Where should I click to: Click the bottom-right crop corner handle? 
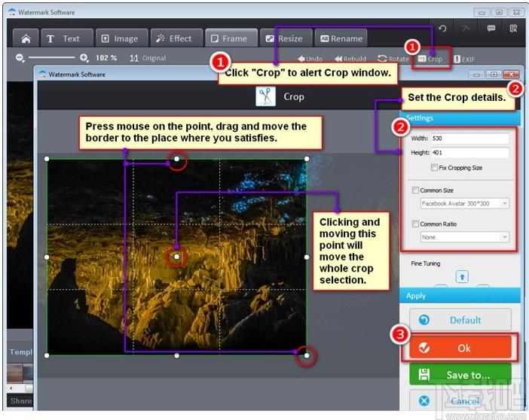(x=307, y=355)
